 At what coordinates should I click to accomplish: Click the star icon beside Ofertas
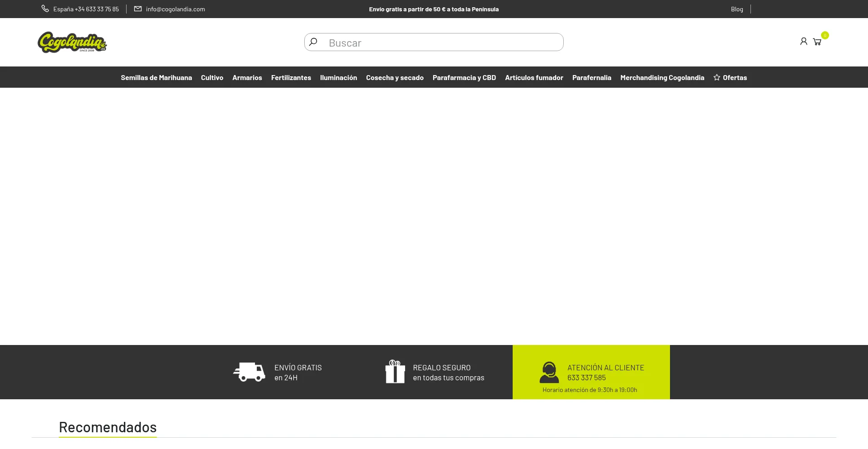[x=717, y=77]
